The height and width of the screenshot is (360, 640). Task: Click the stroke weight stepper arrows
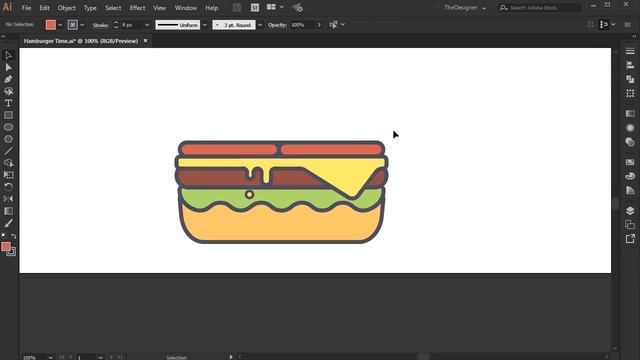pyautogui.click(x=116, y=25)
